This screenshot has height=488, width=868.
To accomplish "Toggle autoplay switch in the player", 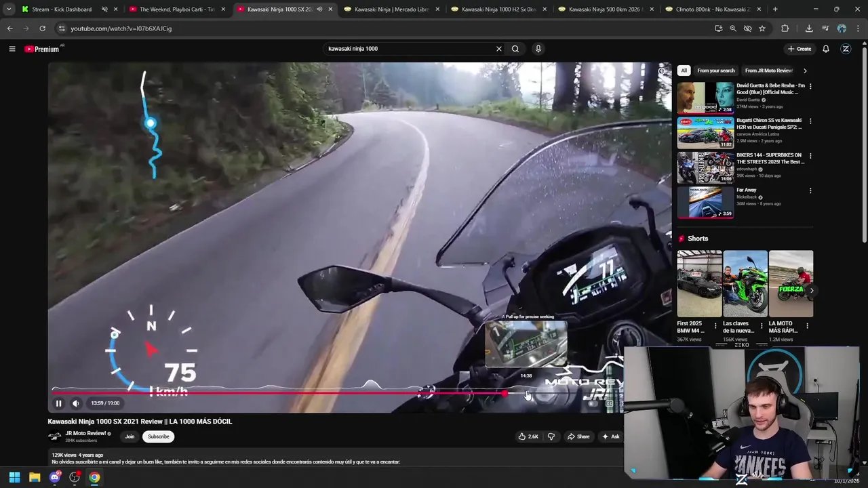I will (x=591, y=403).
